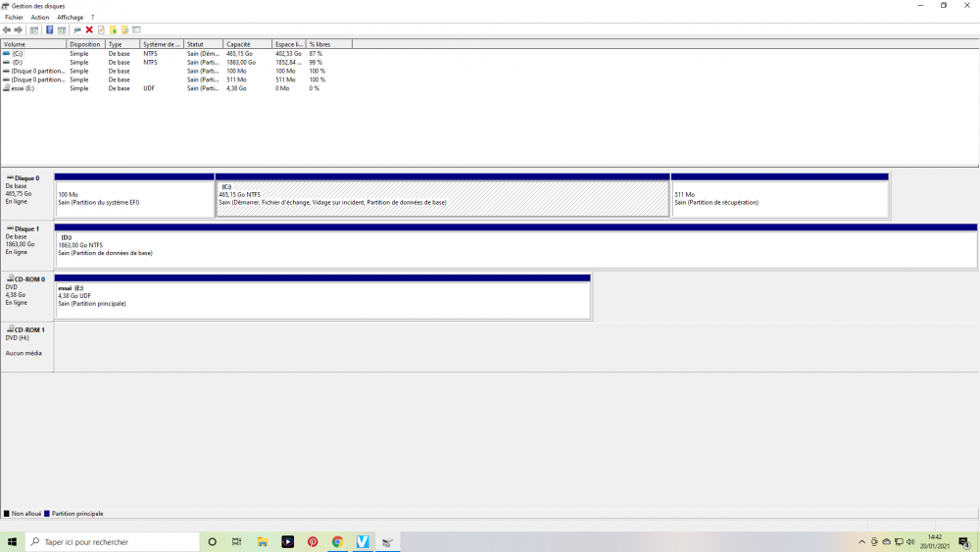Sort by the % libres column header

click(x=328, y=44)
